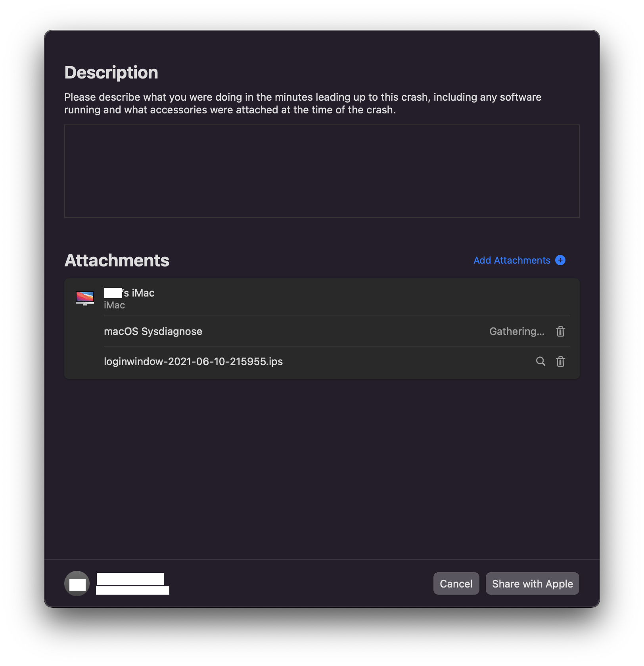Click the redacted email line under account name

tap(132, 590)
